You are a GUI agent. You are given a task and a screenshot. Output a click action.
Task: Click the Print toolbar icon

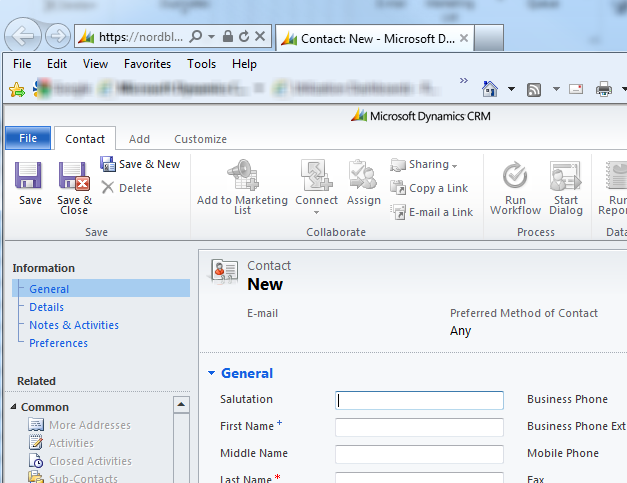point(603,89)
